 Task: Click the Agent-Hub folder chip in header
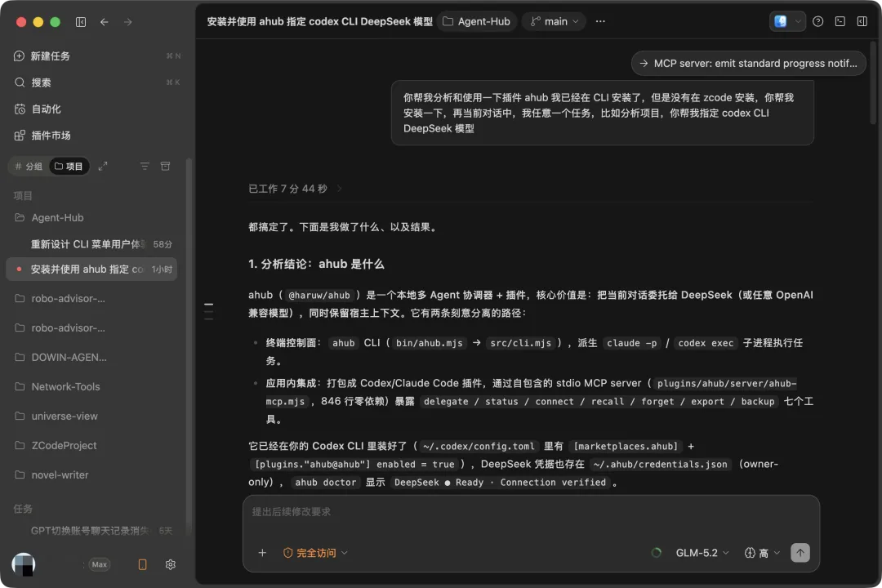[x=477, y=21]
